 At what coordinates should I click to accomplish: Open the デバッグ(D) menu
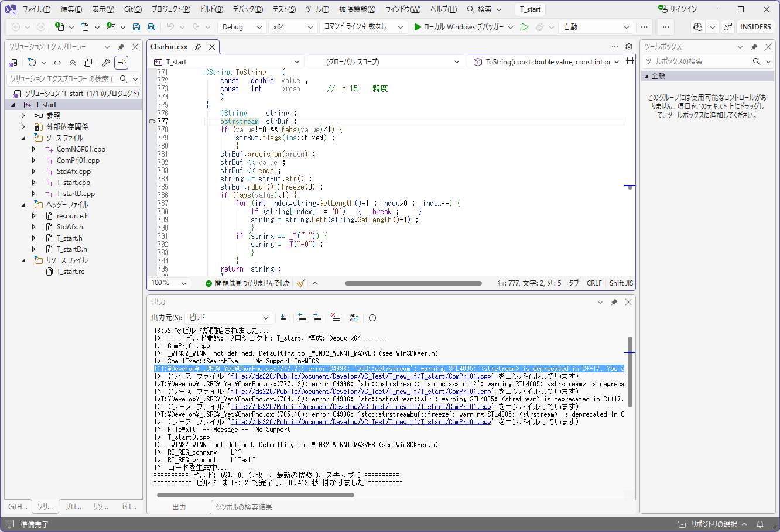click(248, 9)
